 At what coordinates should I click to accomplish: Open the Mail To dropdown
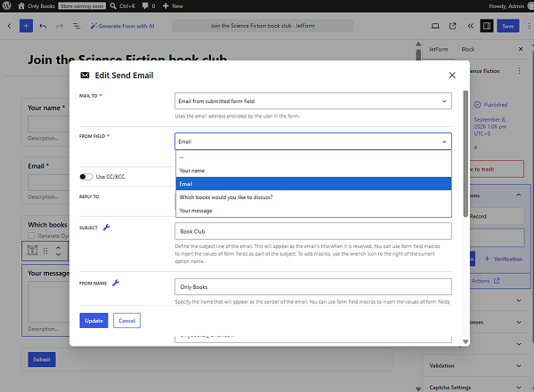(313, 101)
